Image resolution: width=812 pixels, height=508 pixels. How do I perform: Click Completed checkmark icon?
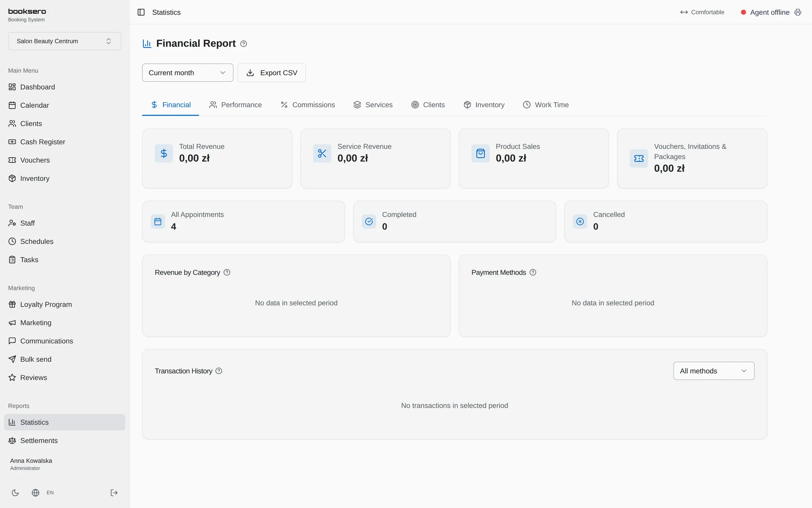(369, 221)
